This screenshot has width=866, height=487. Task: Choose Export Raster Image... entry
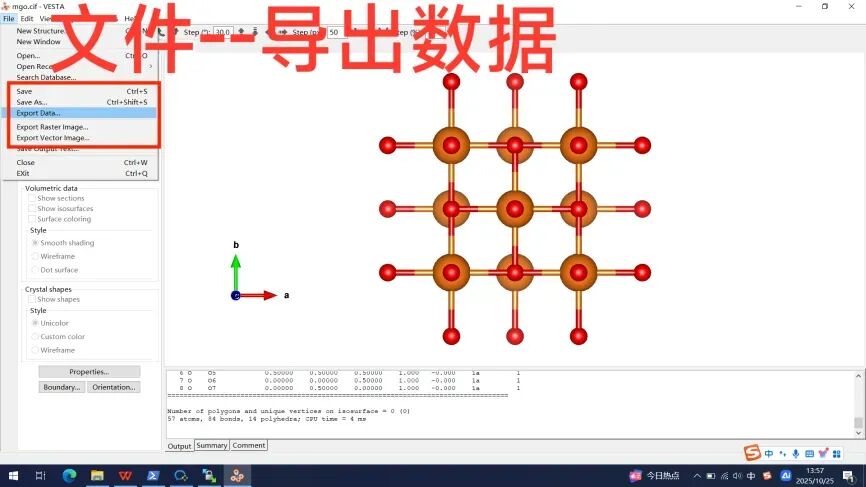point(80,127)
